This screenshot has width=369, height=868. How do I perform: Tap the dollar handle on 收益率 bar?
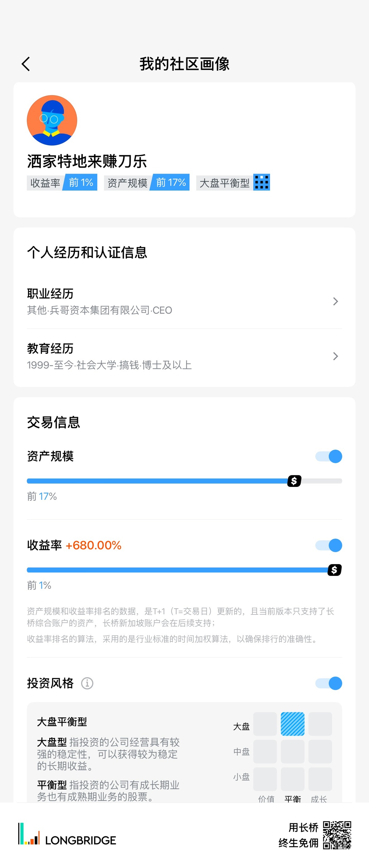point(334,570)
